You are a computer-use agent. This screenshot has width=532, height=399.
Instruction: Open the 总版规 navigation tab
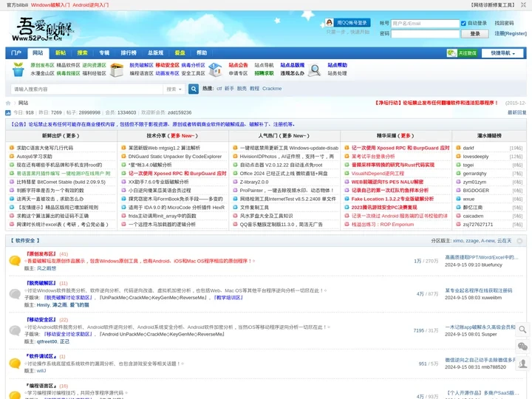click(x=155, y=53)
